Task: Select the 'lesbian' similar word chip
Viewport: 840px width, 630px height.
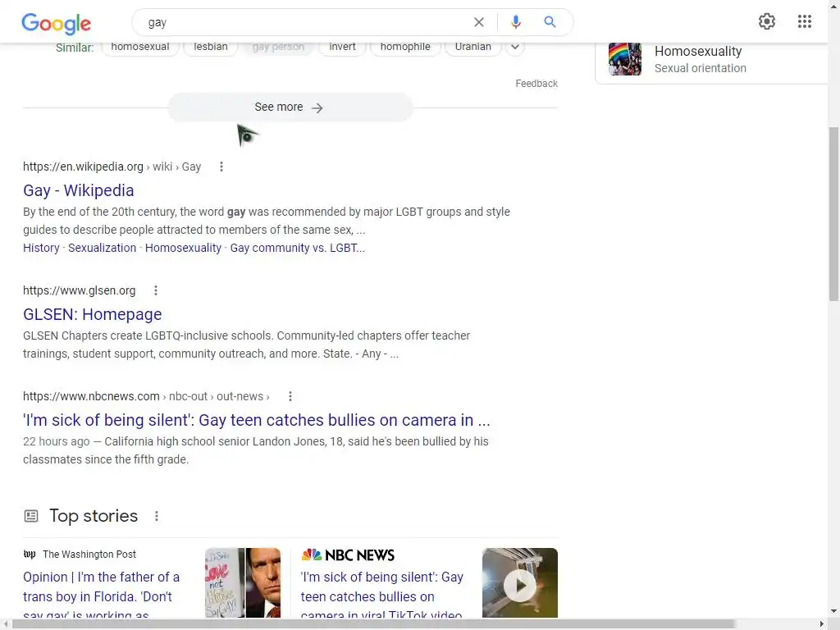Action: [211, 47]
